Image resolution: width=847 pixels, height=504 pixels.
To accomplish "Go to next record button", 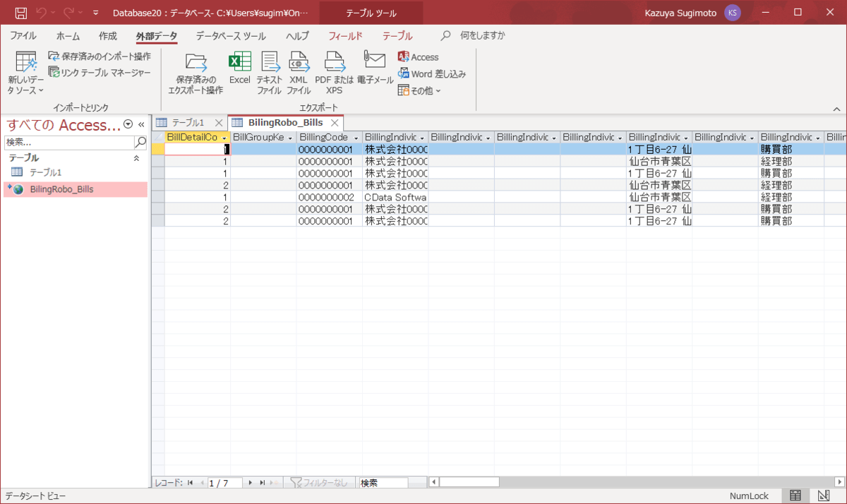I will point(251,483).
